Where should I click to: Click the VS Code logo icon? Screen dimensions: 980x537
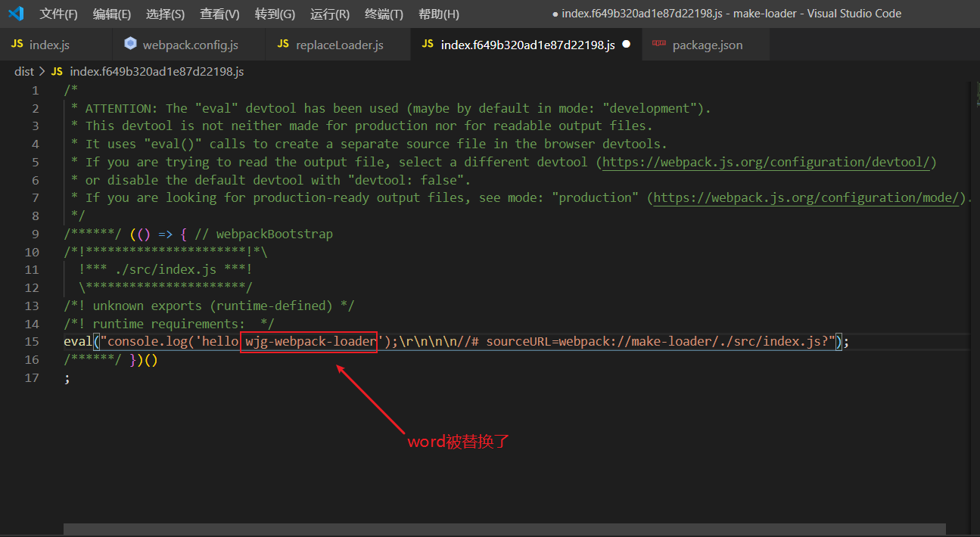point(16,14)
